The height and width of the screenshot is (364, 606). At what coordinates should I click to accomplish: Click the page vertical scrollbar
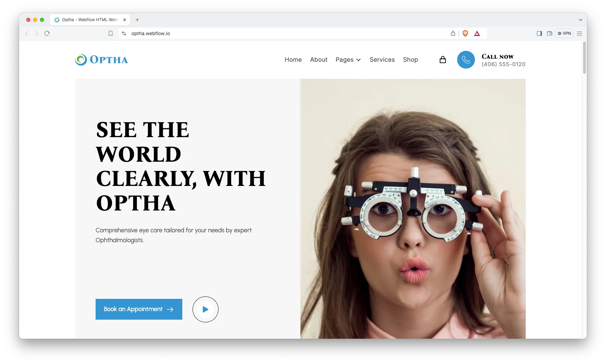tap(584, 58)
